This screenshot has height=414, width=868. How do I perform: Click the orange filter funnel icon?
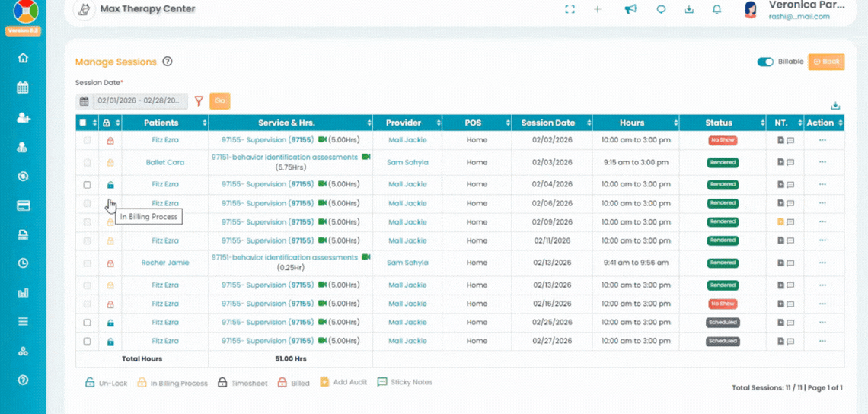click(199, 101)
